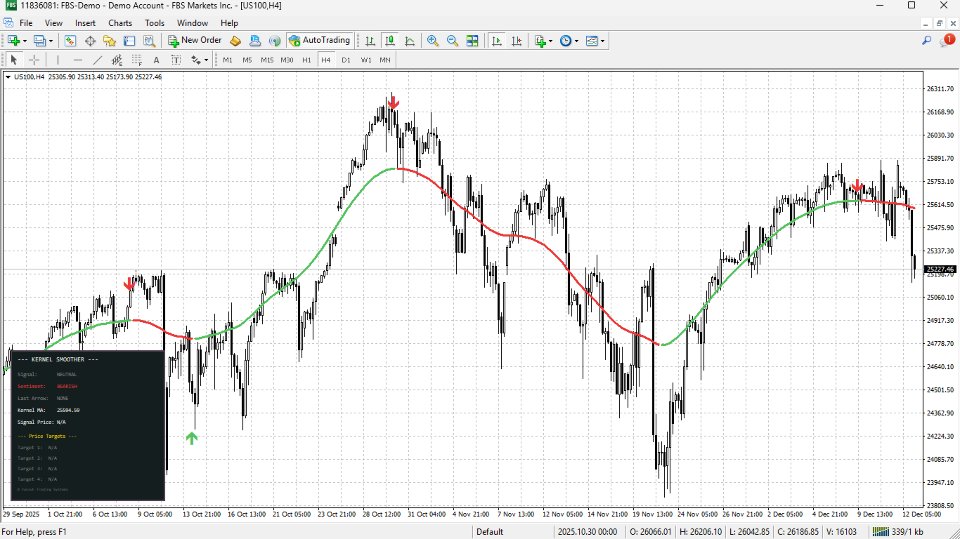Click the blue computer icon beside MetaEditor

[x=255, y=40]
